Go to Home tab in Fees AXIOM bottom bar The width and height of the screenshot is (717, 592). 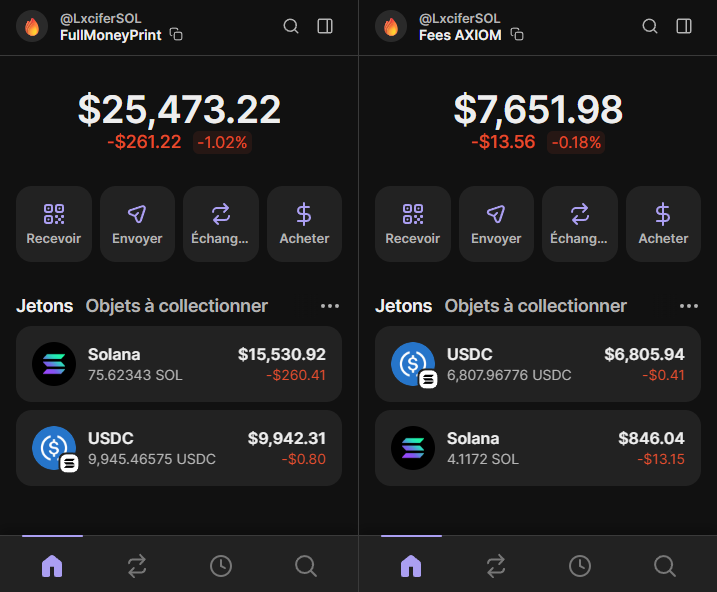point(411,566)
